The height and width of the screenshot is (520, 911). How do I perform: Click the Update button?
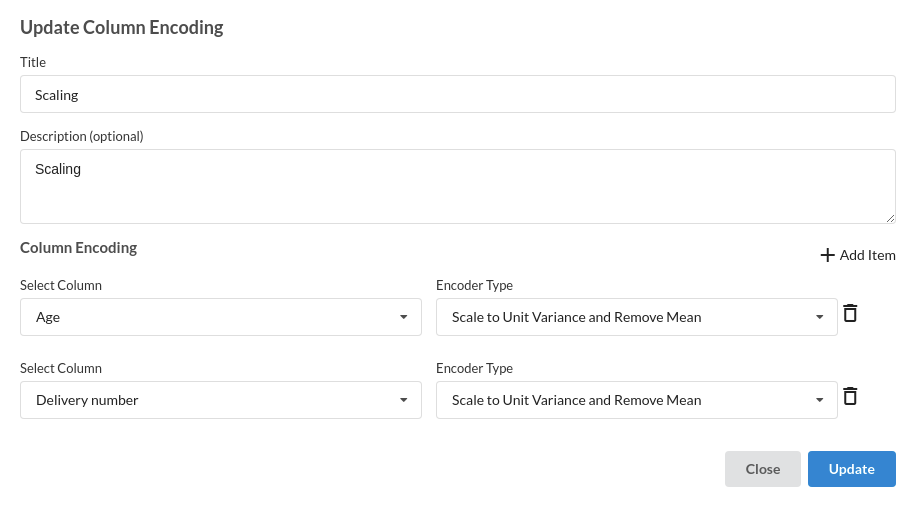852,469
